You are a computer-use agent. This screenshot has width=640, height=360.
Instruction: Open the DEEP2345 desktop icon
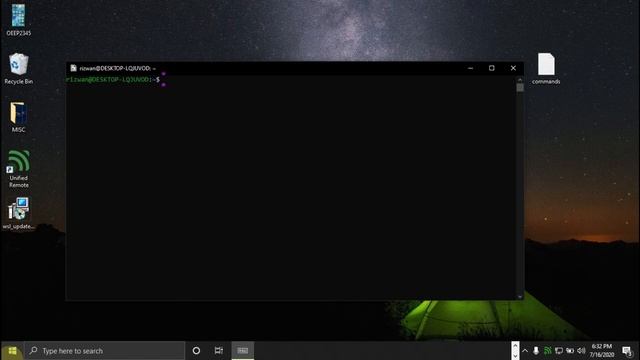tap(18, 20)
